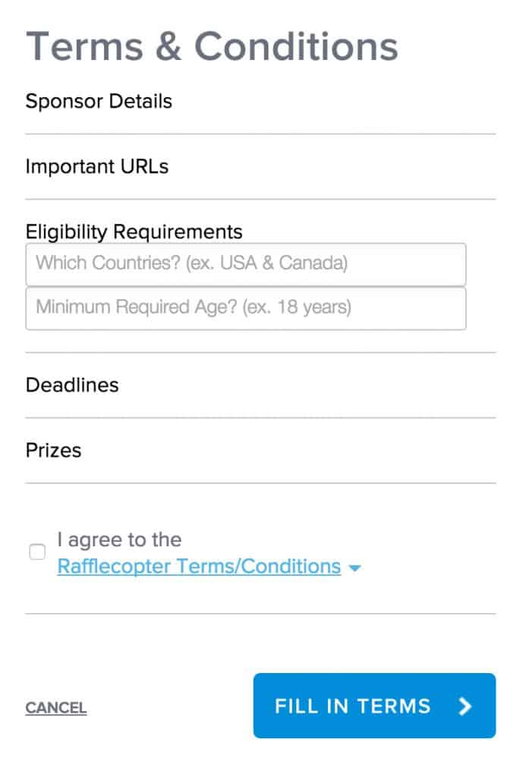Check the agree to terms checkbox
The image size is (532, 777).
click(x=37, y=552)
